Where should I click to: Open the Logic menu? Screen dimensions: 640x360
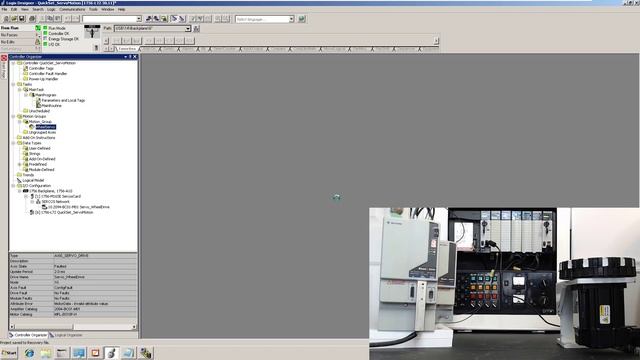pos(51,9)
